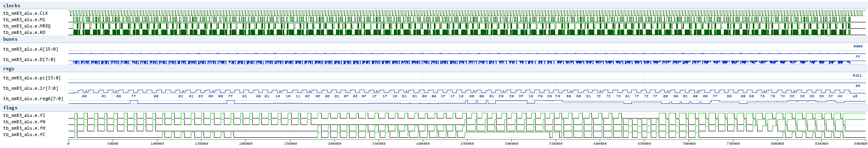
Task: Click the 100000 time axis tick
Action: (157, 144)
